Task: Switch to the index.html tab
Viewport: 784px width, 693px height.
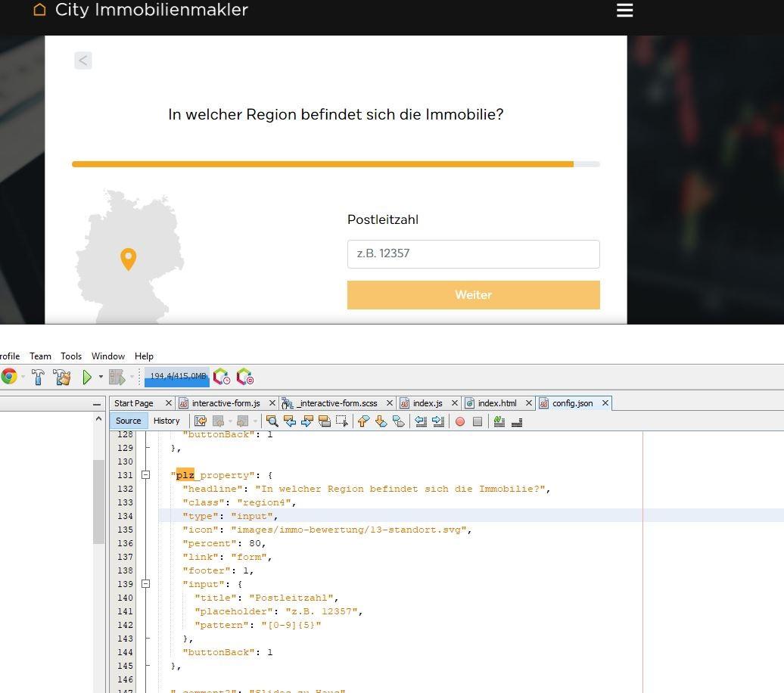Action: pyautogui.click(x=496, y=403)
